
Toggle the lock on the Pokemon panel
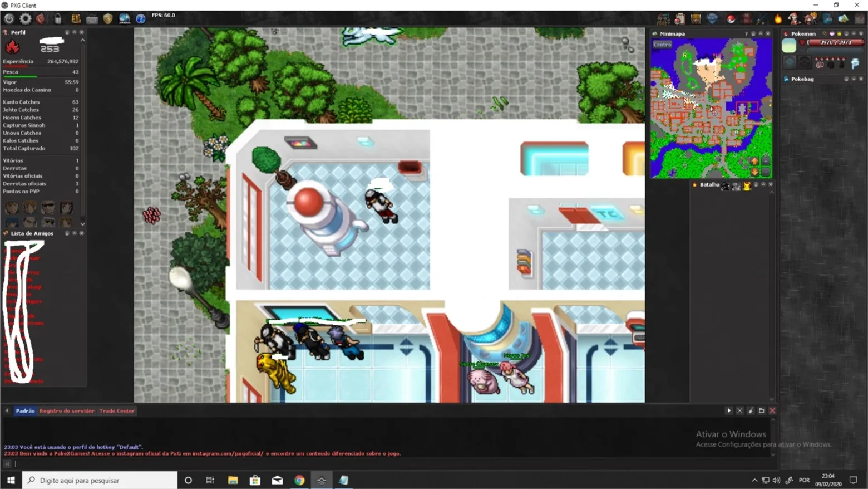pyautogui.click(x=847, y=33)
